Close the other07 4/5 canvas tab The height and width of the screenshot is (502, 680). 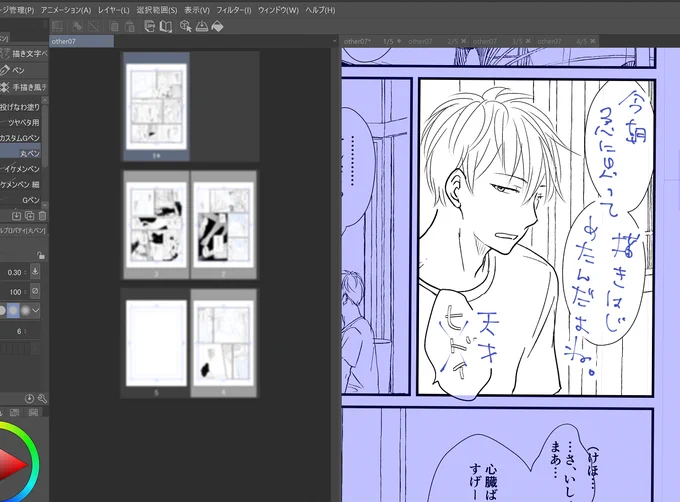coord(592,41)
